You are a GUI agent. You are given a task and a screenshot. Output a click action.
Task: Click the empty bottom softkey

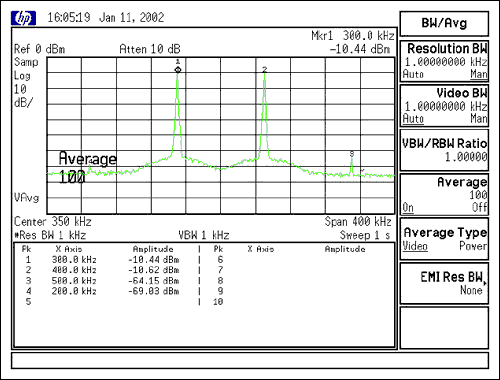click(444, 328)
